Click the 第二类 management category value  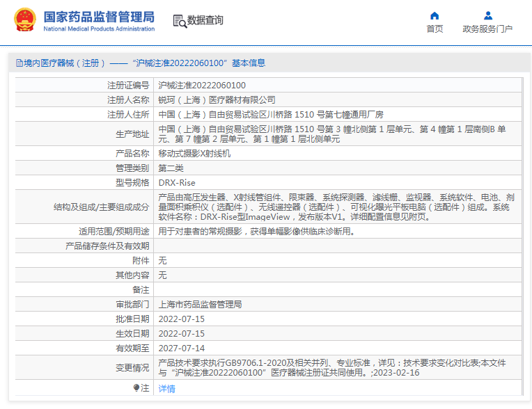pos(171,168)
